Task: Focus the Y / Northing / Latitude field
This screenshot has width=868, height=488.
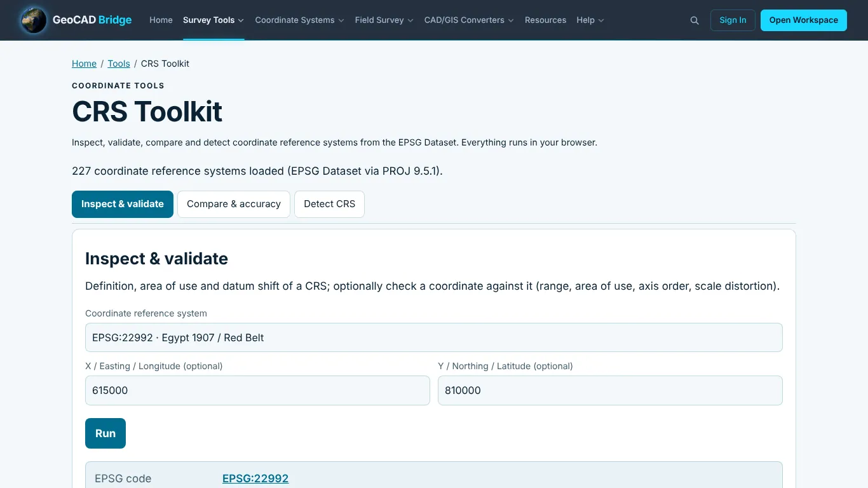Action: click(x=610, y=390)
